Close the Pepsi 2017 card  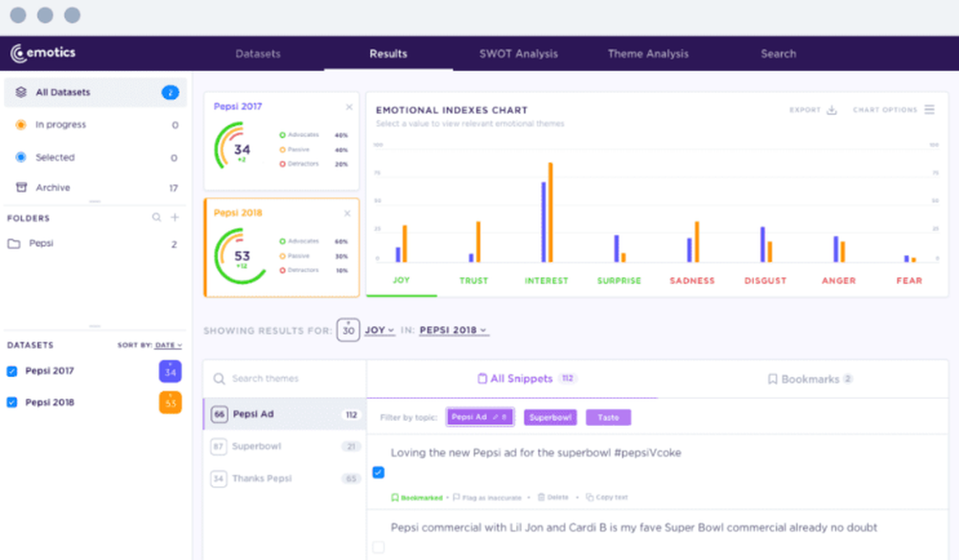(349, 107)
